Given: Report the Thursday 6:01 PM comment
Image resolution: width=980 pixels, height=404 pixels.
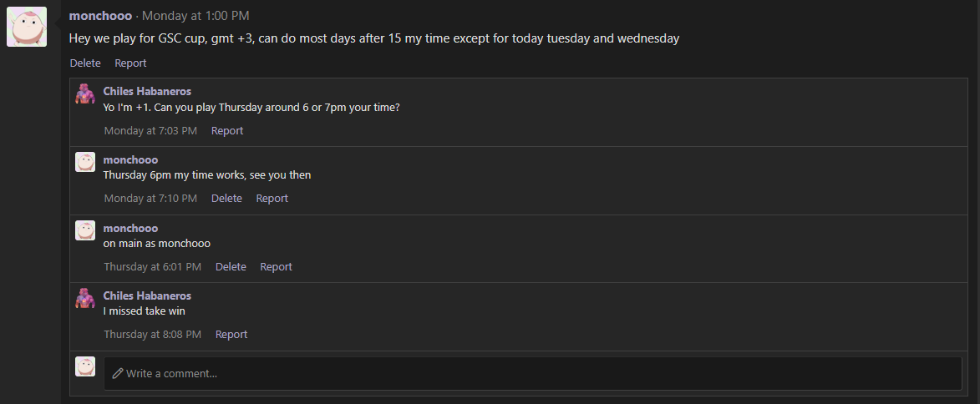Looking at the screenshot, I should (276, 266).
